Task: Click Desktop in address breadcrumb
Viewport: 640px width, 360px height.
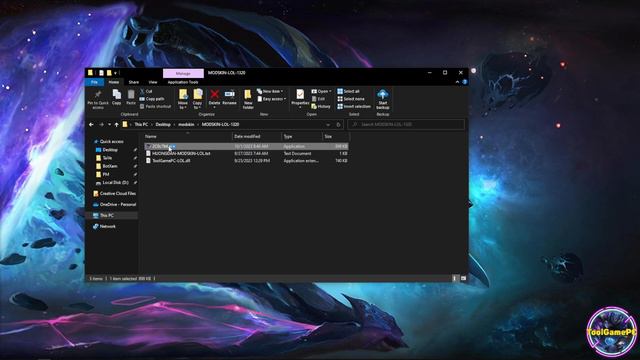Action: point(163,124)
